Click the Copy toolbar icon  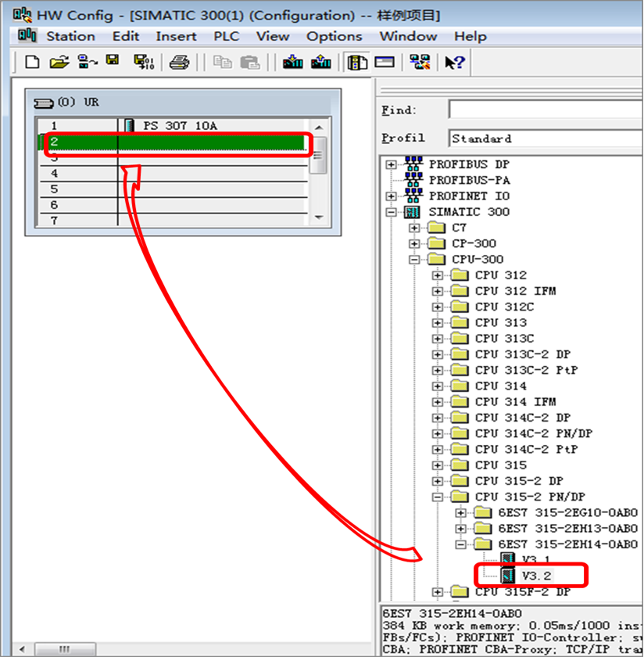(222, 63)
